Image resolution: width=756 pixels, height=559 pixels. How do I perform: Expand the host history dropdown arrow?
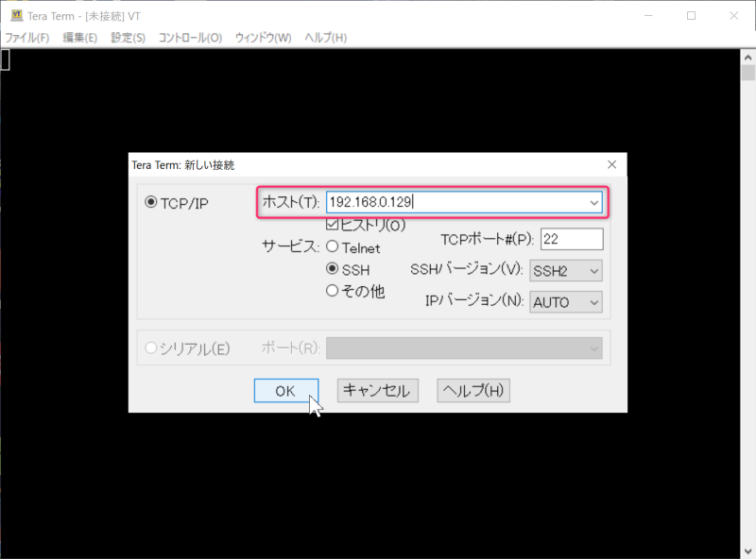coord(594,202)
